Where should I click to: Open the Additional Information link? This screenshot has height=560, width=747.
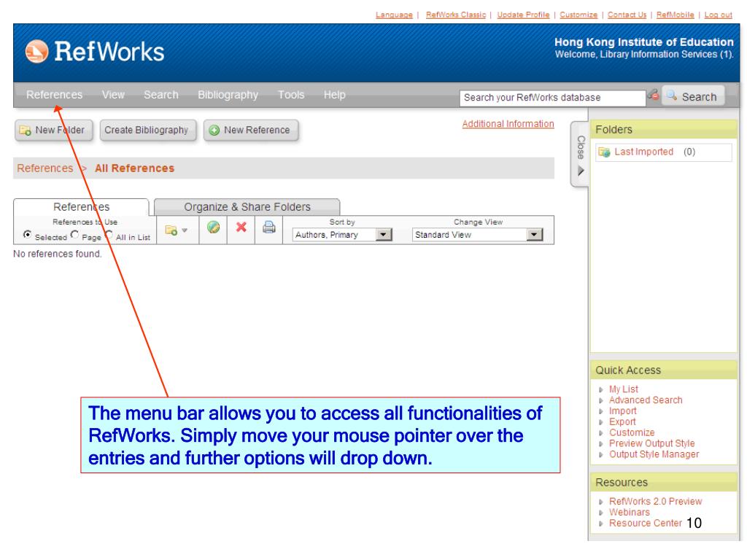pyautogui.click(x=508, y=124)
